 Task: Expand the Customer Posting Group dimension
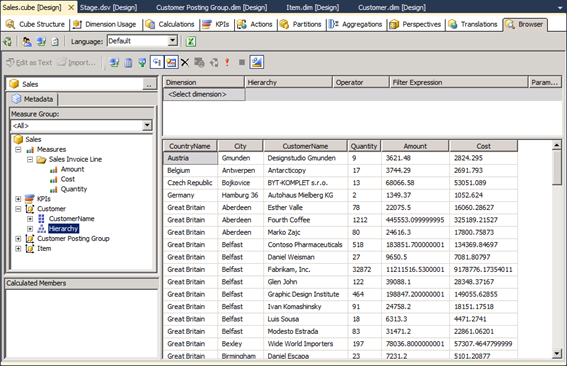pos(18,239)
